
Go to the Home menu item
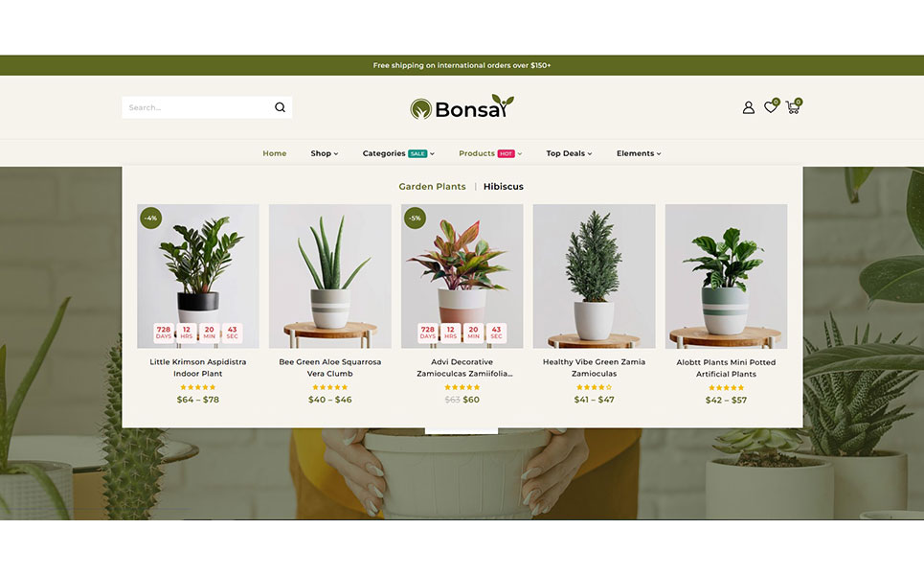pos(275,153)
